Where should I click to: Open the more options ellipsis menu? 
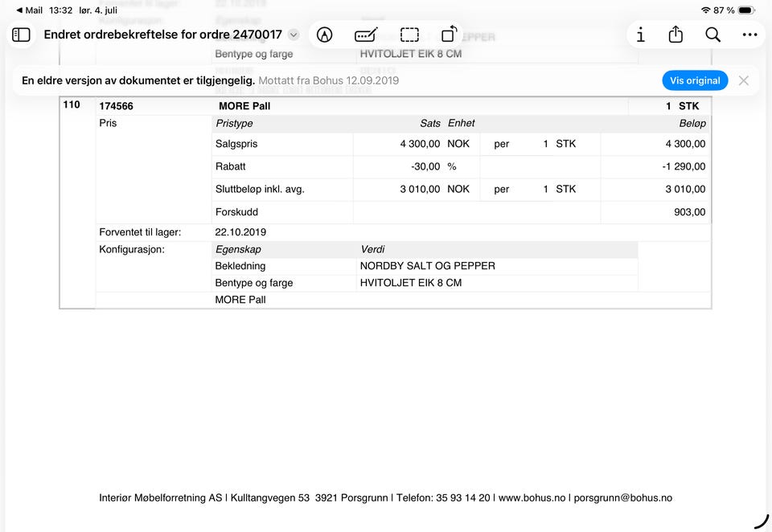[749, 35]
